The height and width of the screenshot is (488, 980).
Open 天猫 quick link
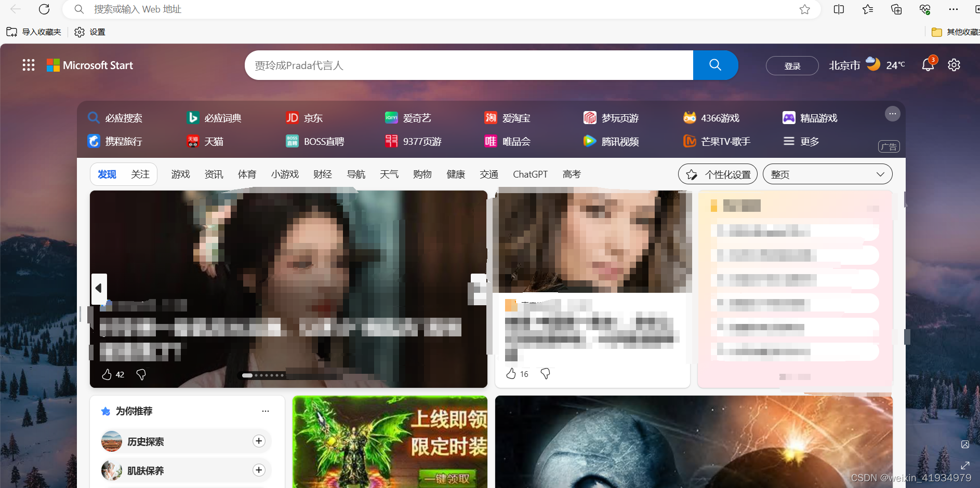(205, 141)
